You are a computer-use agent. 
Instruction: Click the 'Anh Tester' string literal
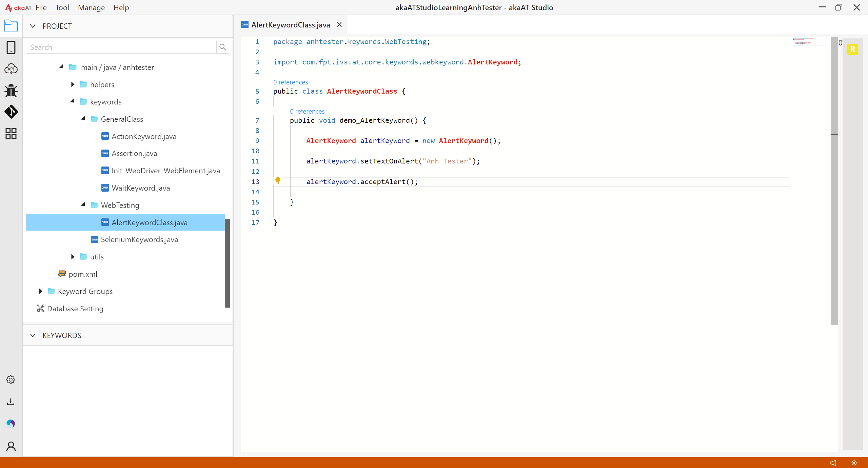point(447,161)
